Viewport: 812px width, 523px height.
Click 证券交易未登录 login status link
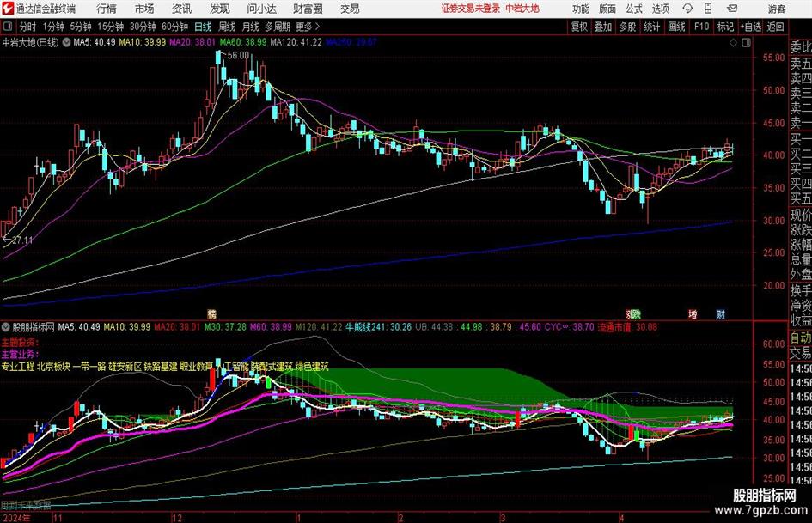[471, 9]
